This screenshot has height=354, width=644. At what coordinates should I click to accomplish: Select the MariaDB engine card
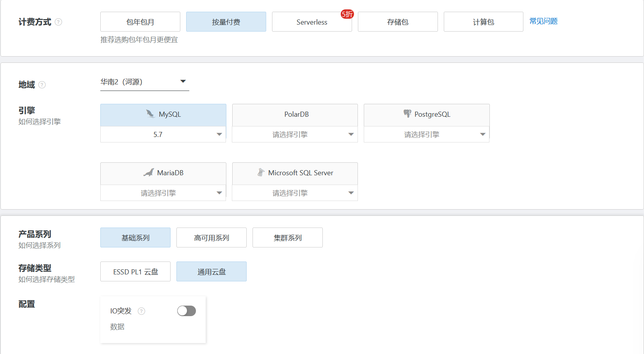[163, 173]
